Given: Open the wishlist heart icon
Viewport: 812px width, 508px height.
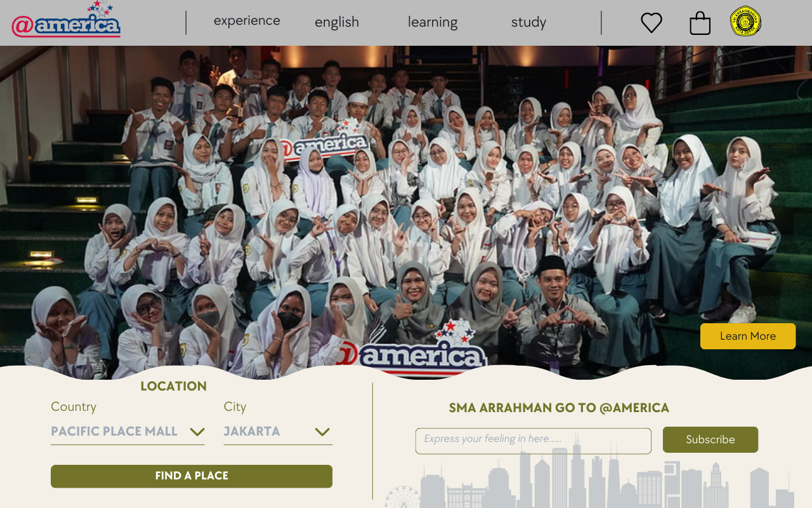Looking at the screenshot, I should [652, 23].
